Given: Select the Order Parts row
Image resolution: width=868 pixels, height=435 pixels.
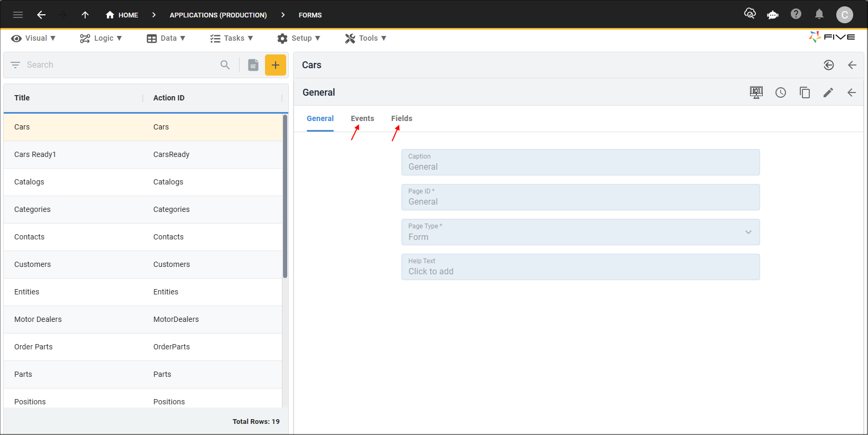Looking at the screenshot, I should [x=143, y=347].
